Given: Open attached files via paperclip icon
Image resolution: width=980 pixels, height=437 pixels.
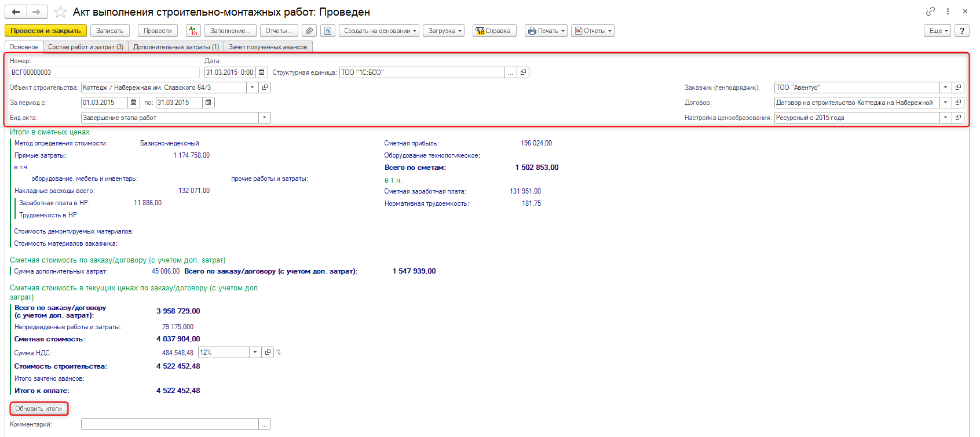Looking at the screenshot, I should tap(310, 31).
